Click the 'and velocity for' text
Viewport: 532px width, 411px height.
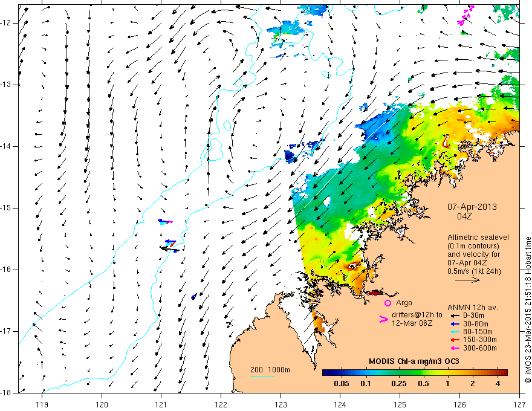(x=473, y=254)
